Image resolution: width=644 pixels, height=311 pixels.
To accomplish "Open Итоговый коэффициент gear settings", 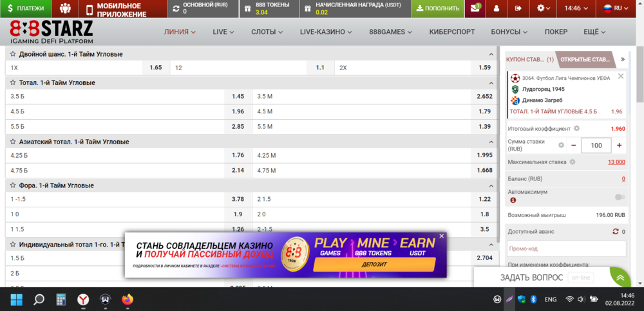I will pos(576,129).
